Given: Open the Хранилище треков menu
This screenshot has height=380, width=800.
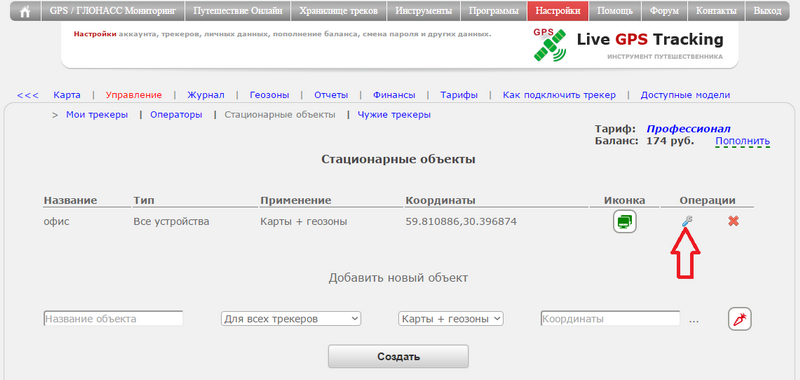Looking at the screenshot, I should (x=339, y=11).
